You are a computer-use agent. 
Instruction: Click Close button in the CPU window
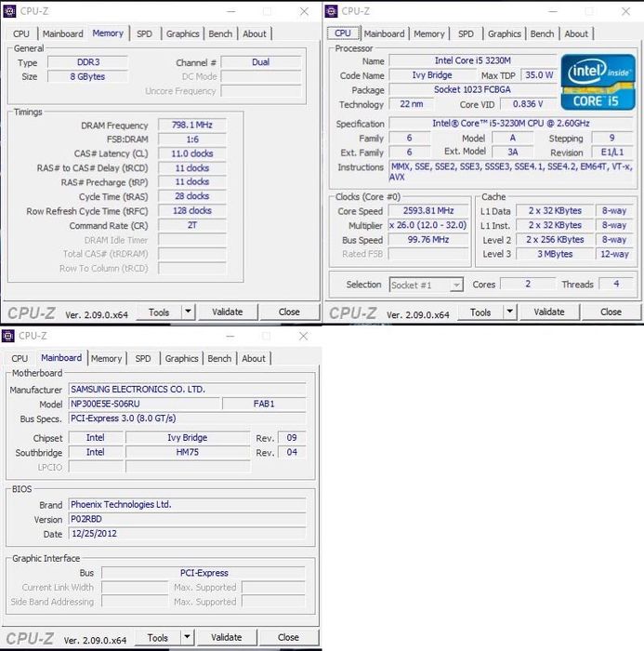coord(611,312)
